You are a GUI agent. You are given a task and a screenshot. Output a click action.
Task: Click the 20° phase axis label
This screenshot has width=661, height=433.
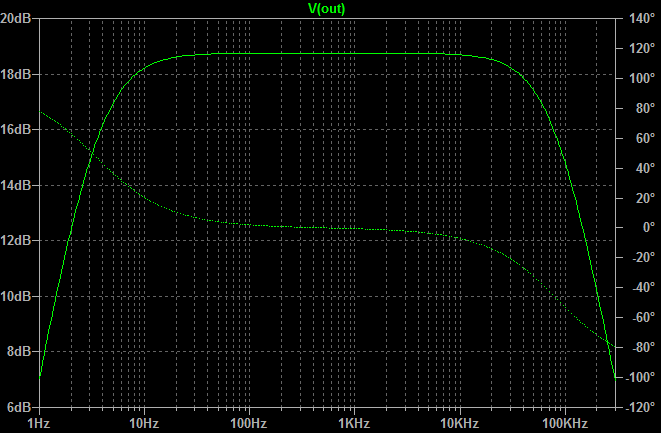click(645, 198)
